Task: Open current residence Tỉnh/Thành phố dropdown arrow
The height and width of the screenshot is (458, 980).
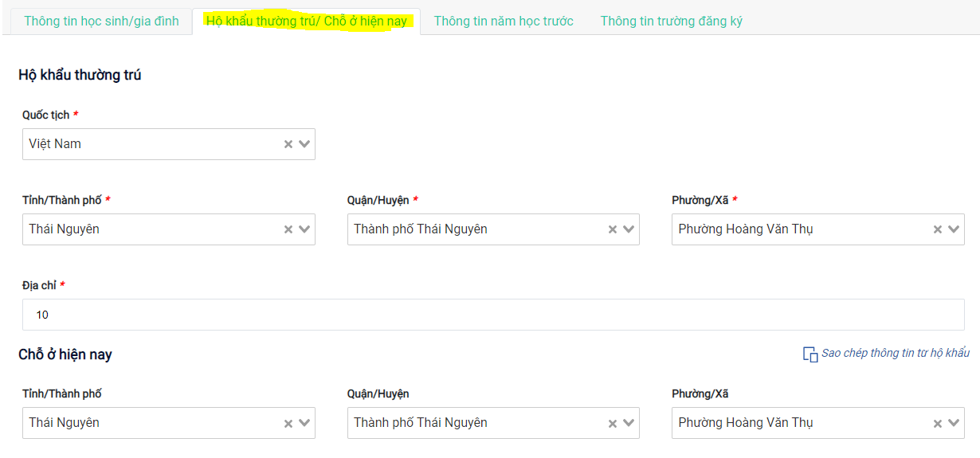Action: [x=304, y=424]
